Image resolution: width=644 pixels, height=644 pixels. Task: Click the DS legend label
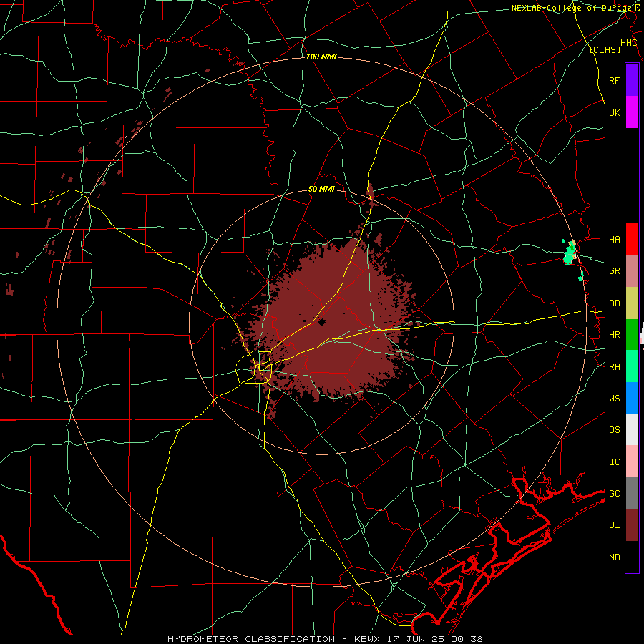click(614, 429)
